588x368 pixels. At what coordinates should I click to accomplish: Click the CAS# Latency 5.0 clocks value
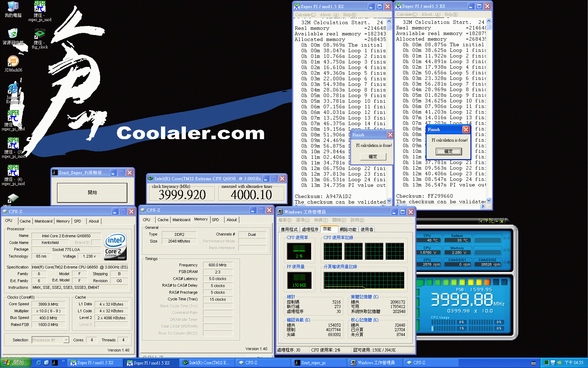point(217,279)
